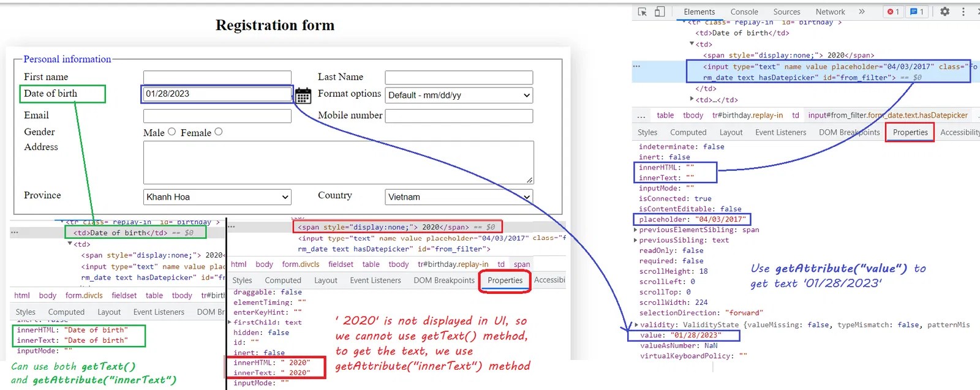Select the selectionDirection: "forward" property row

(701, 313)
